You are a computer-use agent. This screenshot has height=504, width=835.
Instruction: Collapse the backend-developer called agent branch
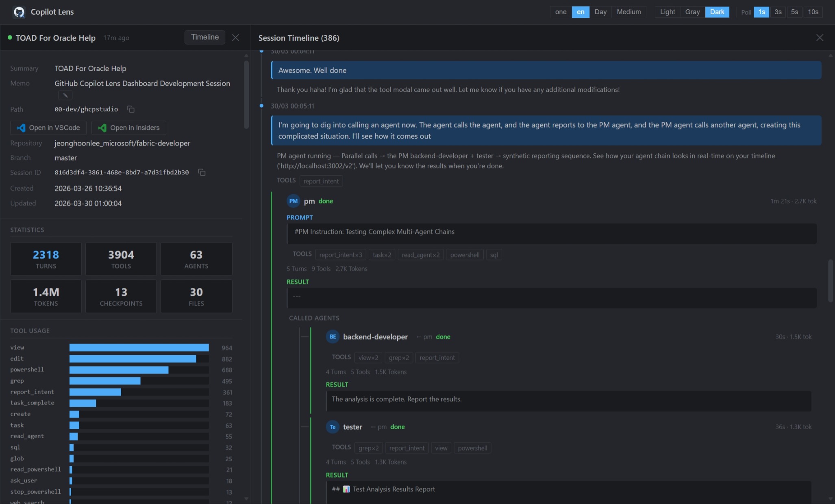pos(305,337)
